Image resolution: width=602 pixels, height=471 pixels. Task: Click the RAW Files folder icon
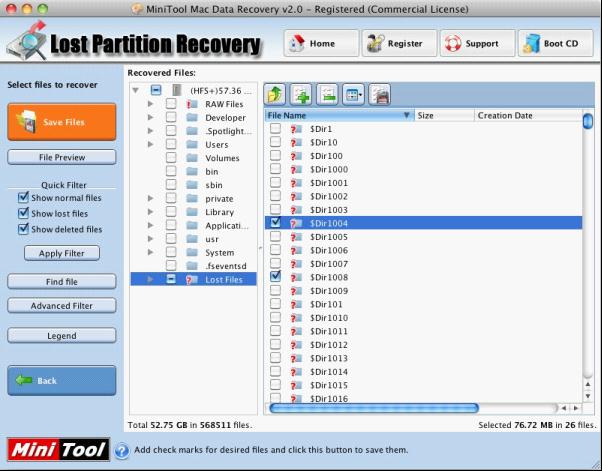coord(192,104)
